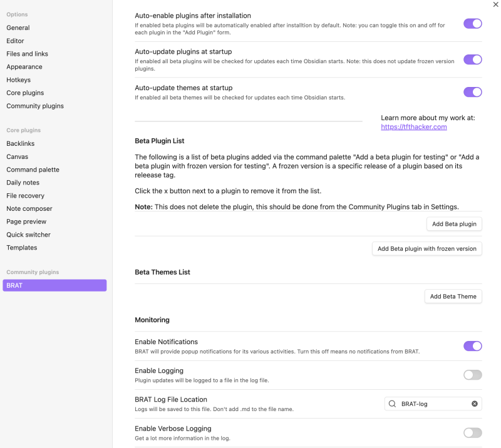The height and width of the screenshot is (448, 501).
Task: Click Add Beta plugin with frozen version
Action: pyautogui.click(x=426, y=248)
